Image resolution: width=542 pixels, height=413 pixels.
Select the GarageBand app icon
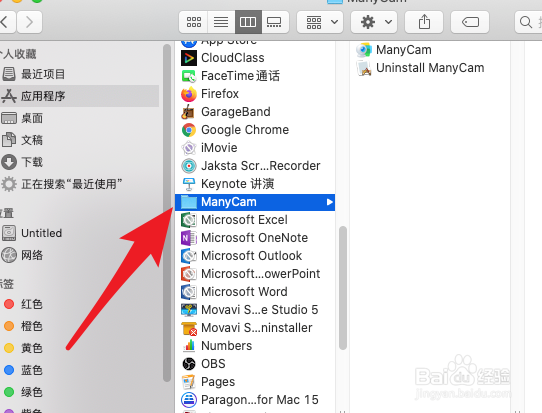coord(189,112)
